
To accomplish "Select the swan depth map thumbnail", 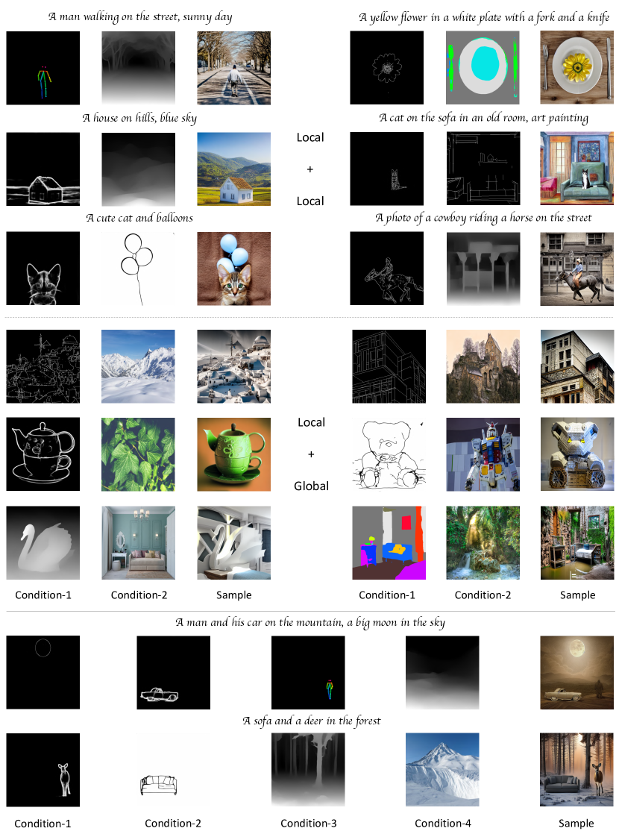I will 43,542.
